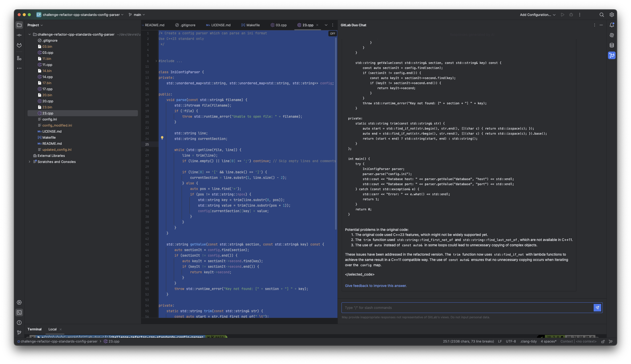Open the AI Assistant spiral icon

point(612,35)
